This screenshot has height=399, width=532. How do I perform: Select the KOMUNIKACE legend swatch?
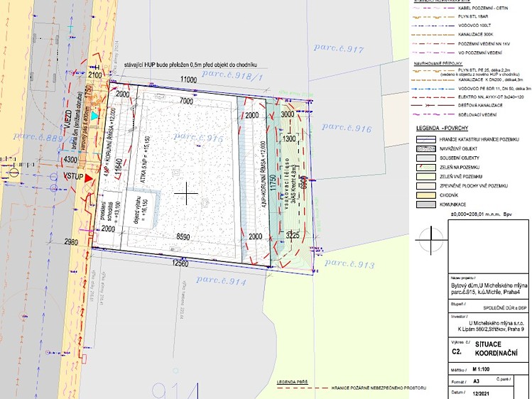click(426, 204)
